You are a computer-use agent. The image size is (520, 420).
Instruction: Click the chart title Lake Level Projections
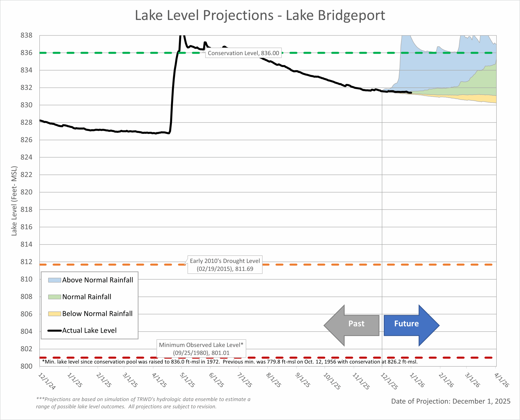pos(260,15)
